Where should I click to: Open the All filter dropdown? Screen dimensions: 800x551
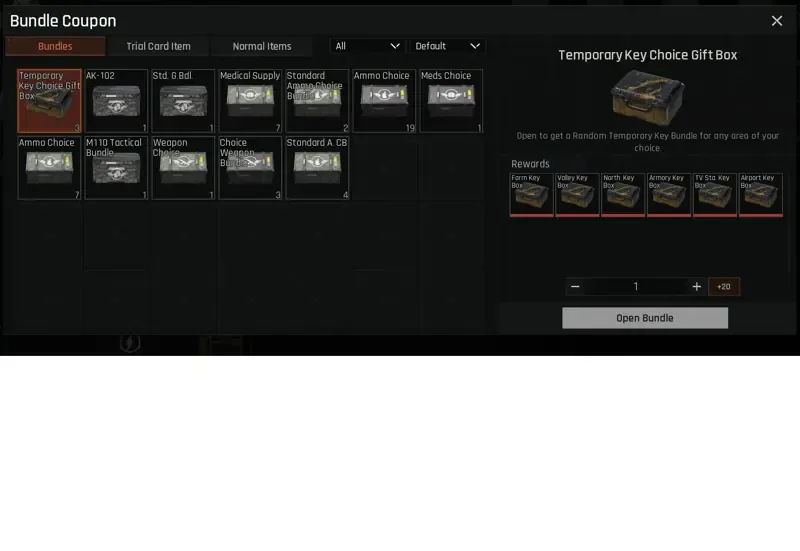click(367, 46)
